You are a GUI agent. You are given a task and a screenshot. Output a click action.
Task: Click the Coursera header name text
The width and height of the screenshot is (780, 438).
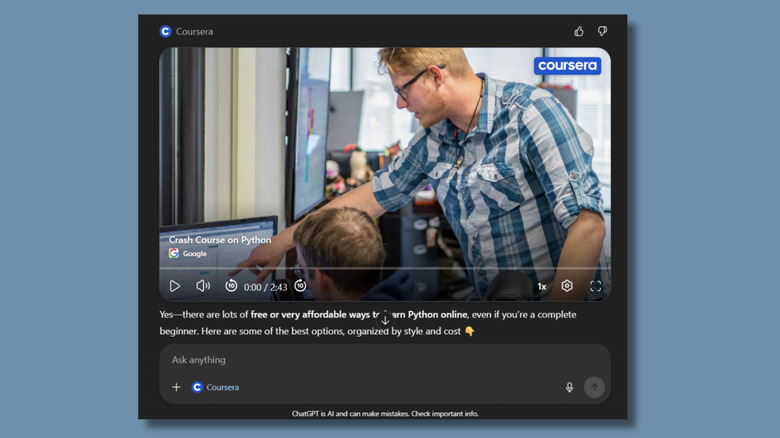[195, 31]
